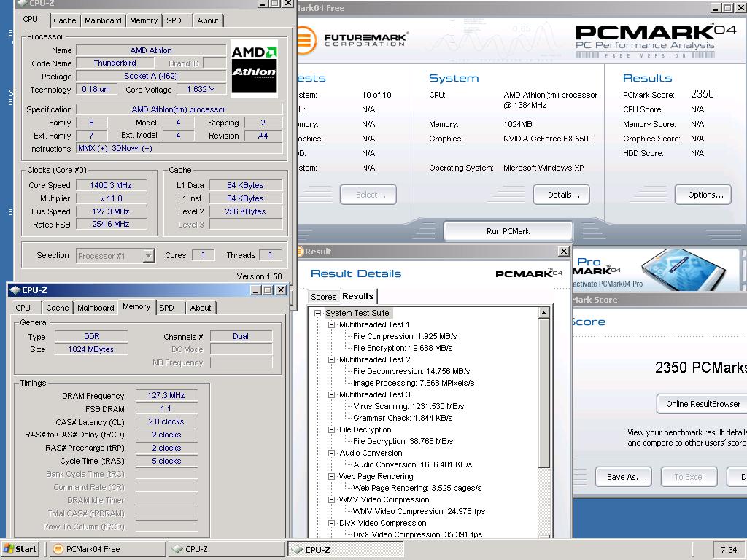Select File Compression 1.925 MB/s row
The height and width of the screenshot is (560, 747).
pos(405,336)
